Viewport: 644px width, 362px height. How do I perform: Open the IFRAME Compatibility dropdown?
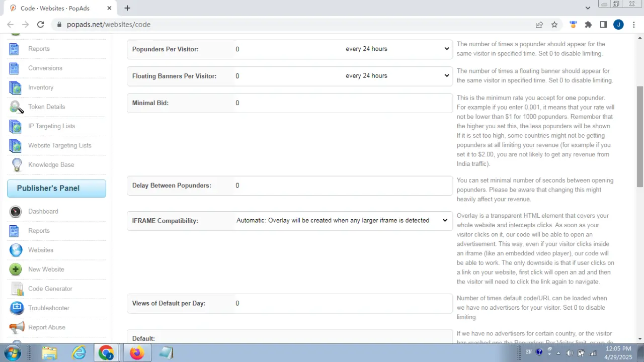point(342,221)
